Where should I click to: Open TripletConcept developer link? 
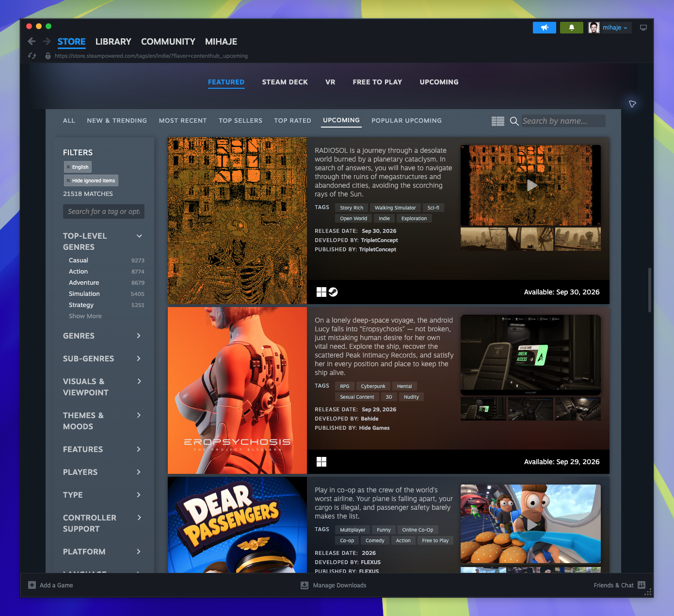point(379,240)
